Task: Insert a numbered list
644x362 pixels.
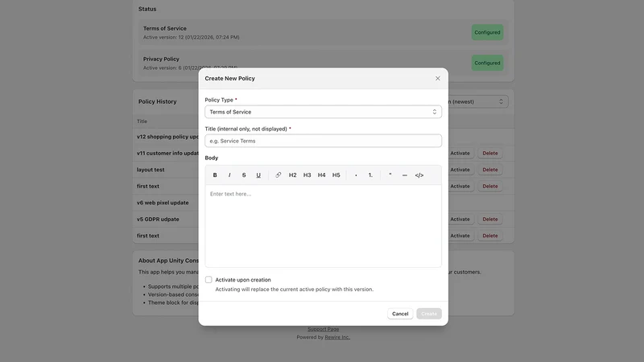Action: click(x=370, y=175)
